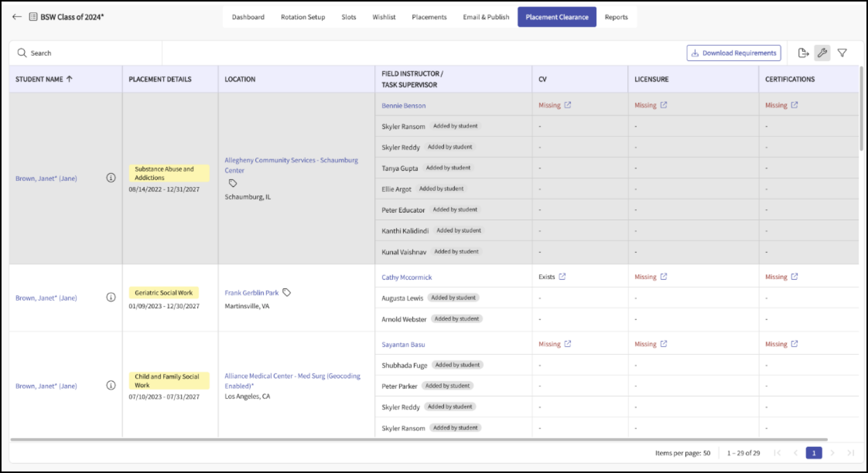Open the filter funnel icon
Viewport: 868px width, 473px height.
(842, 53)
